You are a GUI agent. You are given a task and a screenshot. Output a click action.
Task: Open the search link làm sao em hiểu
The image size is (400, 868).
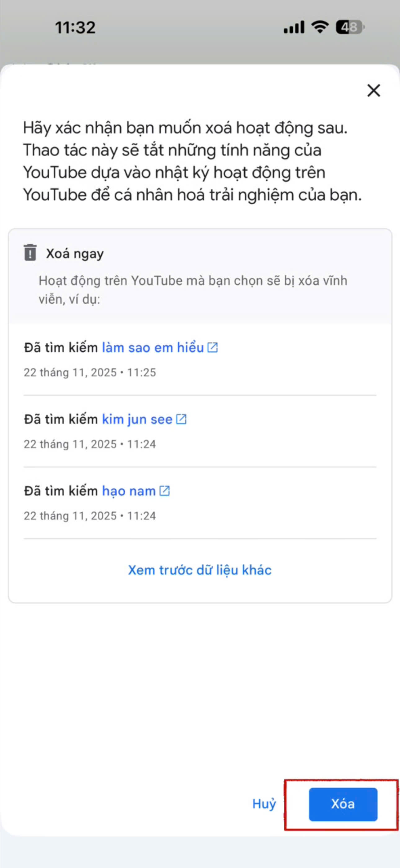click(x=153, y=348)
